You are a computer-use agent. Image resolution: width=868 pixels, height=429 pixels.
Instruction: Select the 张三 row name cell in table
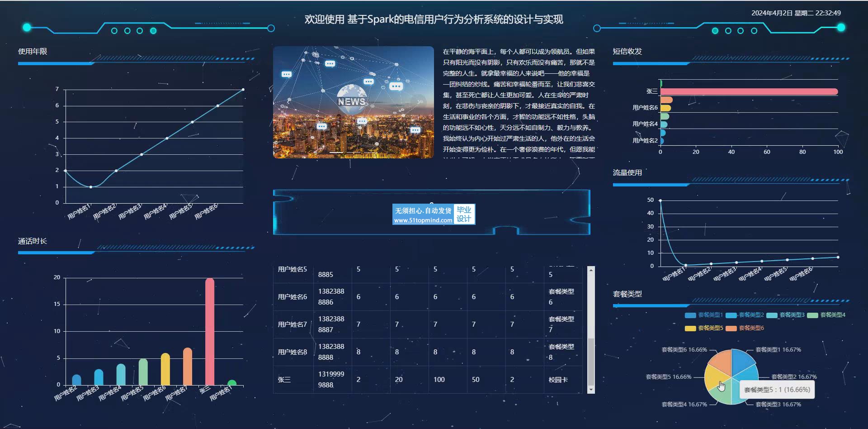coord(284,380)
